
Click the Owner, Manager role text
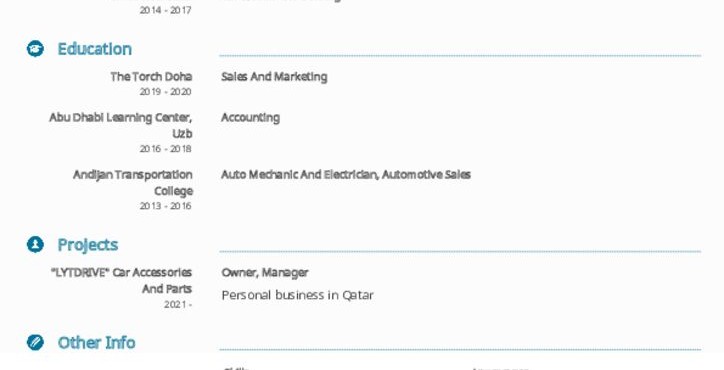click(x=265, y=273)
